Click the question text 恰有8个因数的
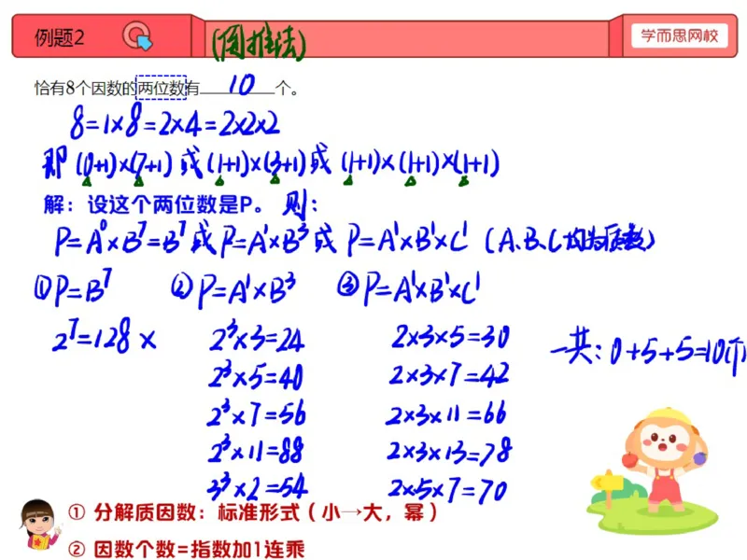Image resolution: width=747 pixels, height=560 pixels. 85,88
